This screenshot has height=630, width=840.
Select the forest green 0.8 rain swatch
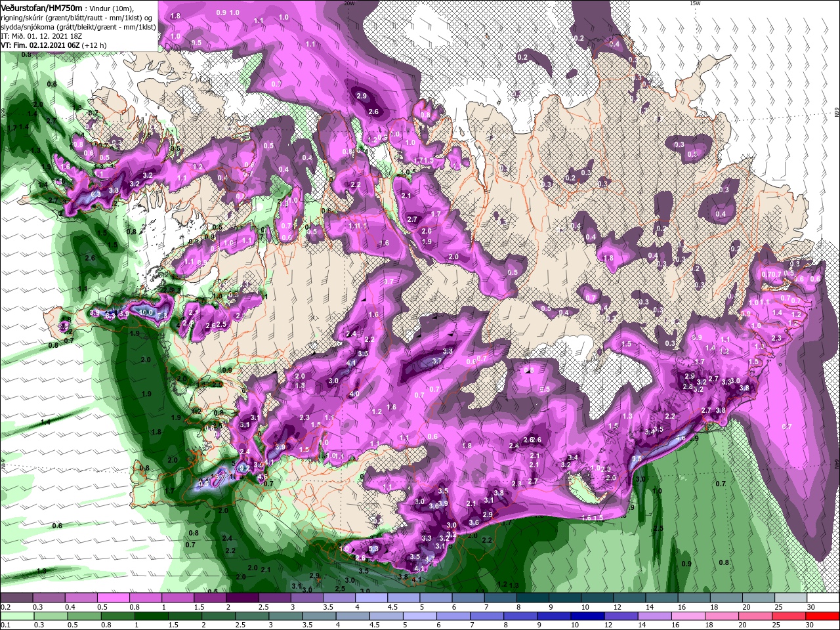[x=118, y=616]
